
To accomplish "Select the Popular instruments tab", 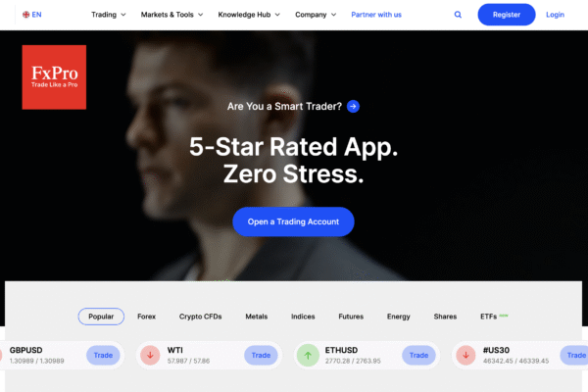I will pyautogui.click(x=101, y=317).
